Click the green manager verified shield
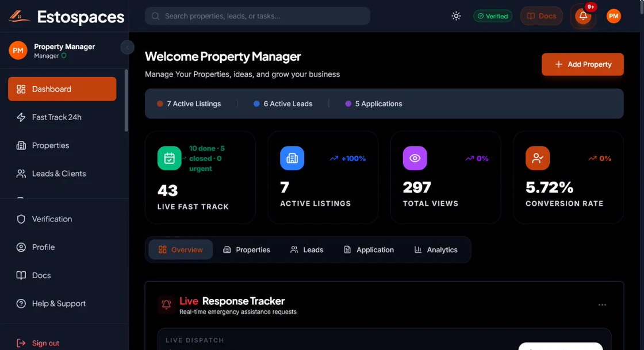This screenshot has height=350, width=644. tap(64, 56)
